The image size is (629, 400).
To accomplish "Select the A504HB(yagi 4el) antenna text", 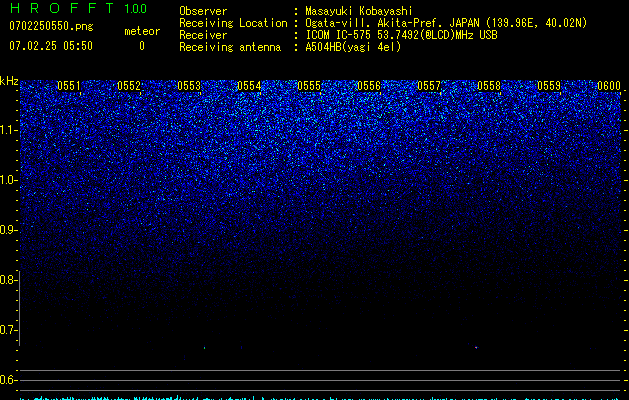I will [x=353, y=47].
